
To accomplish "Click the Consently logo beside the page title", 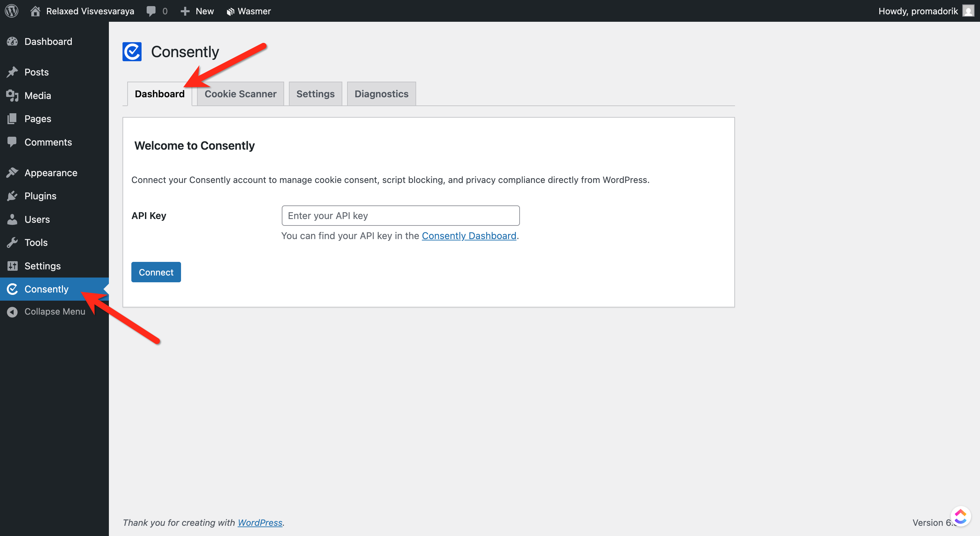I will coord(132,52).
